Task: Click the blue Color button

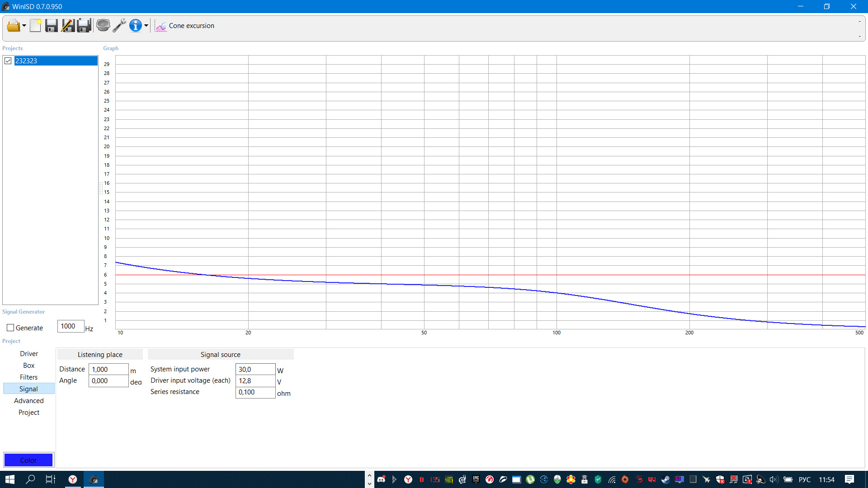Action: pyautogui.click(x=28, y=460)
